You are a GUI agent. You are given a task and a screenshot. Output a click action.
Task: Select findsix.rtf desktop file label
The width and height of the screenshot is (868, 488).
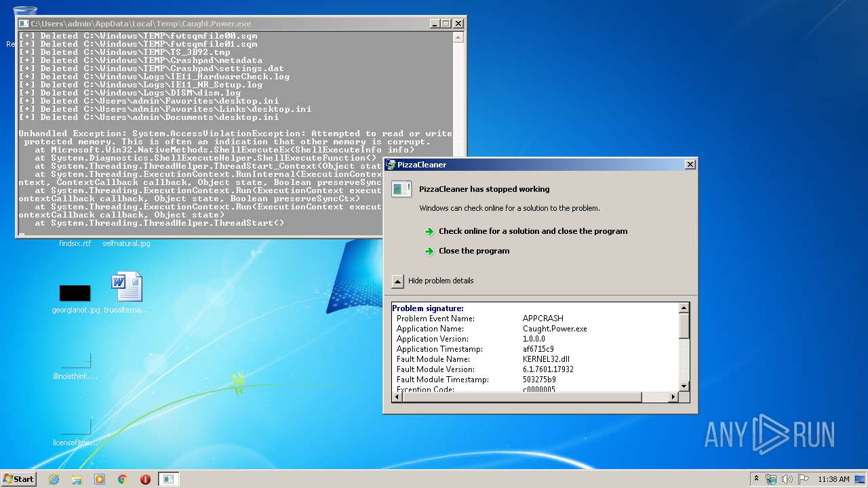click(75, 243)
